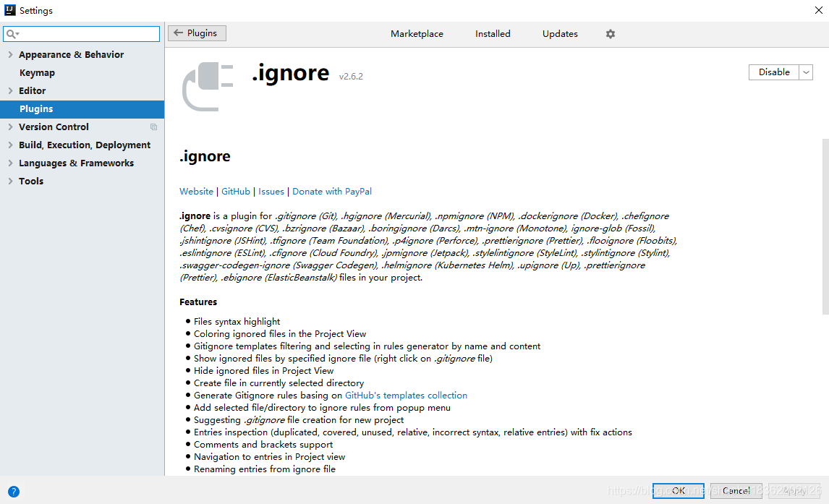Click 'Hide ignored files in Project View'

(263, 371)
